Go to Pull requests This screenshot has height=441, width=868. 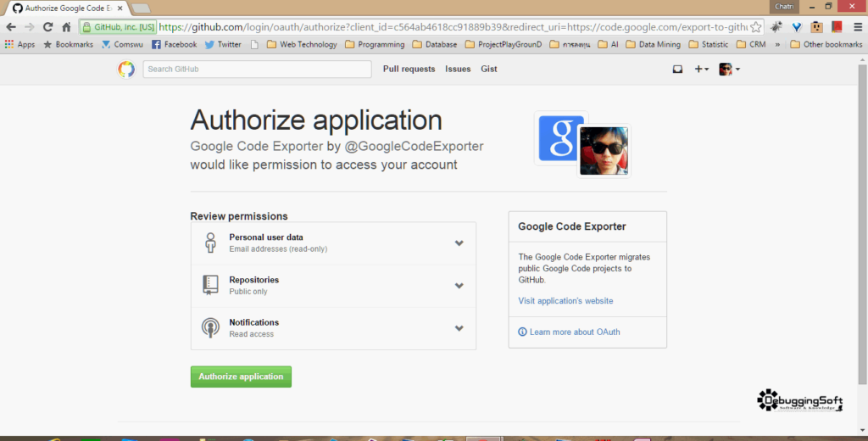pyautogui.click(x=409, y=70)
